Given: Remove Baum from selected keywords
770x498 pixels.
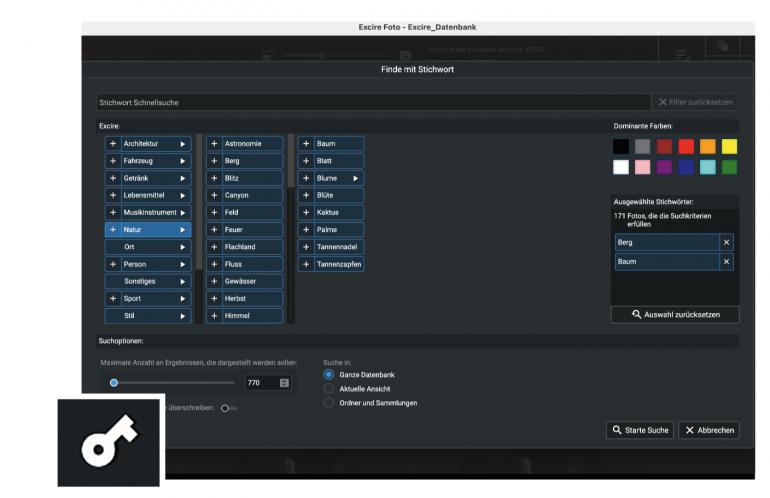Looking at the screenshot, I should (x=726, y=262).
